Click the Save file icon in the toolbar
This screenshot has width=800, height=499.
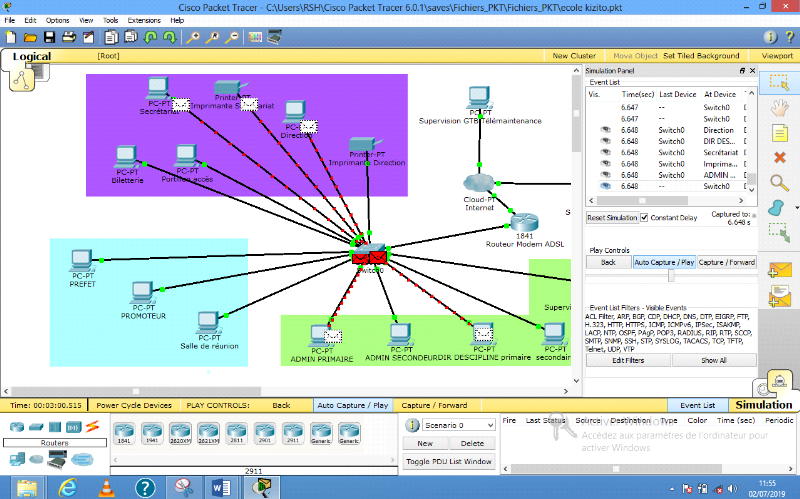click(x=47, y=37)
